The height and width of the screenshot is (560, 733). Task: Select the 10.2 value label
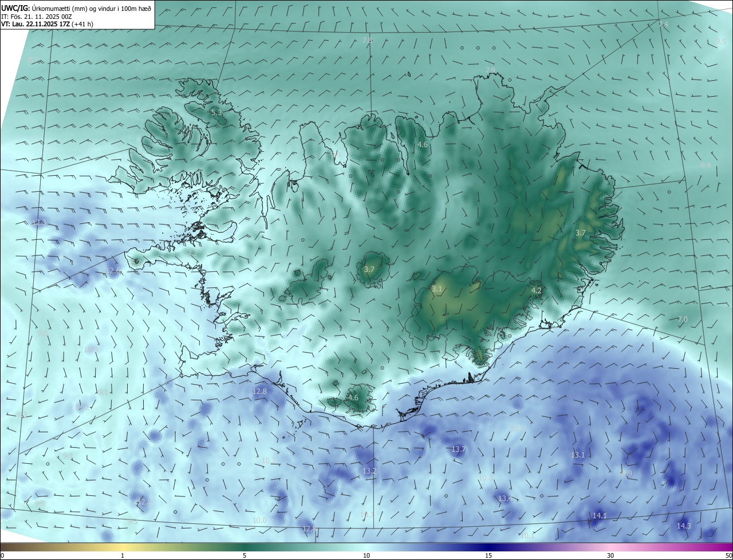pos(269,460)
